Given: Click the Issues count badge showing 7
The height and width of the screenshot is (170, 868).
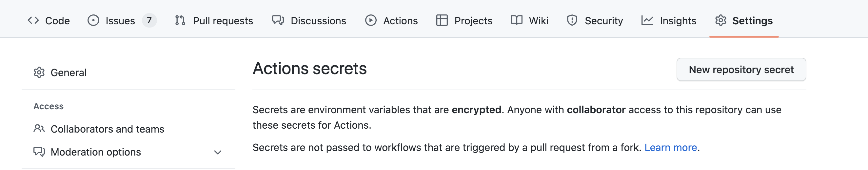Looking at the screenshot, I should (149, 21).
